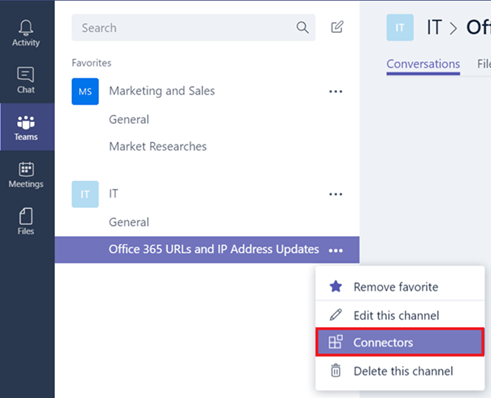The width and height of the screenshot is (491, 398).
Task: Click the Office 365 URLs channel ellipsis
Action: [x=336, y=250]
